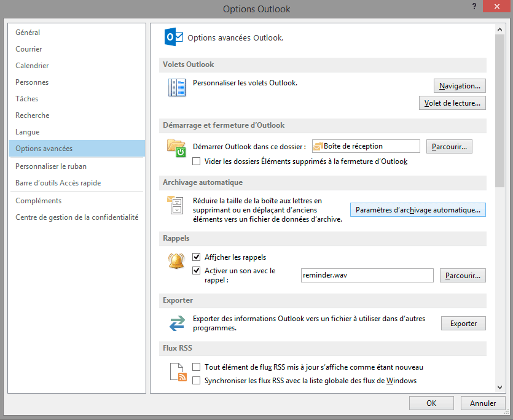Viewport: 513px width, 420px height.
Task: Open the dialog help question mark
Action: 474,6
